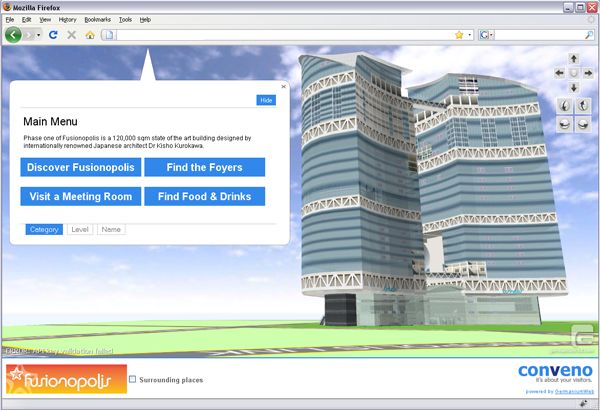
Task: Select the Category tab
Action: pyautogui.click(x=44, y=229)
